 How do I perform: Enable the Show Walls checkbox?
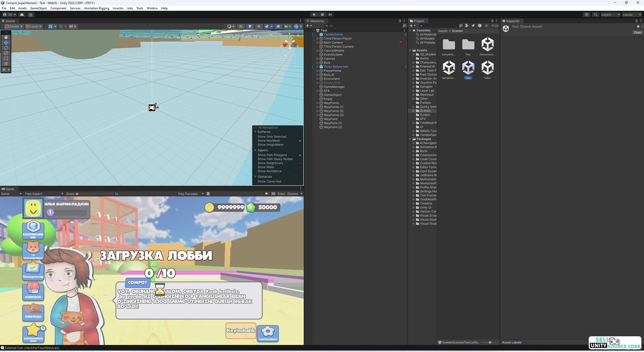pos(300,167)
